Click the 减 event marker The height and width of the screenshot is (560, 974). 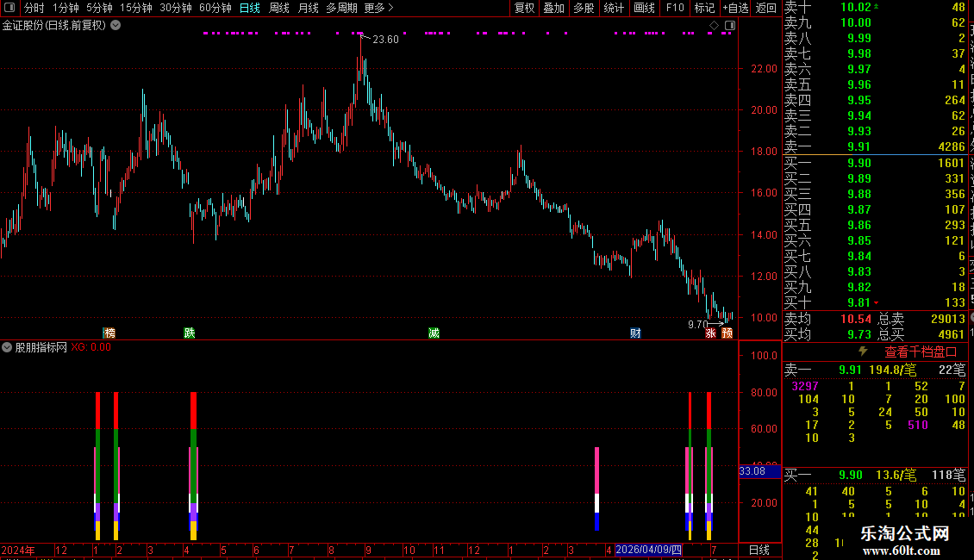coord(434,333)
